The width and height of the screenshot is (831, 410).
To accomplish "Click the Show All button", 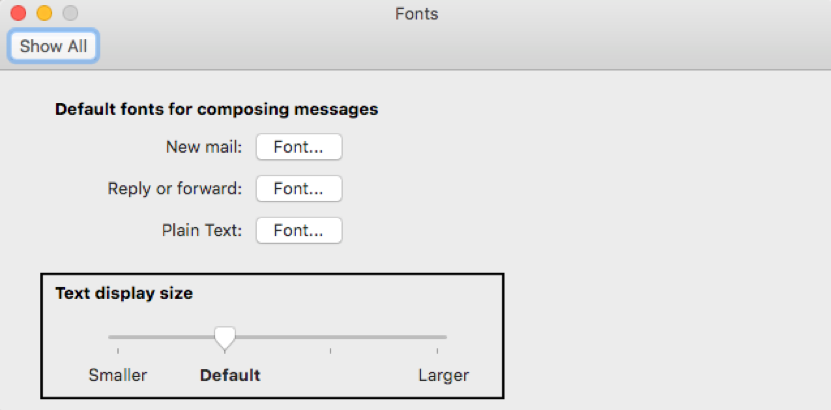I will pyautogui.click(x=53, y=46).
